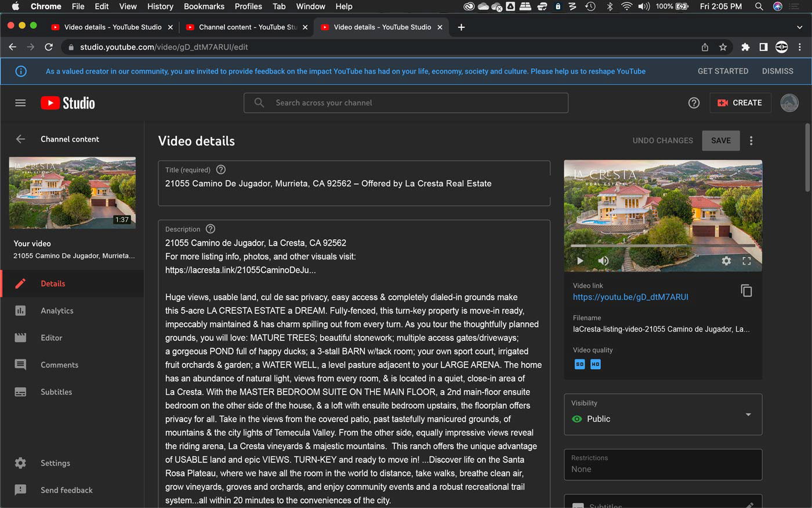Go back to Channel content arrow
This screenshot has width=812, height=508.
(x=20, y=139)
